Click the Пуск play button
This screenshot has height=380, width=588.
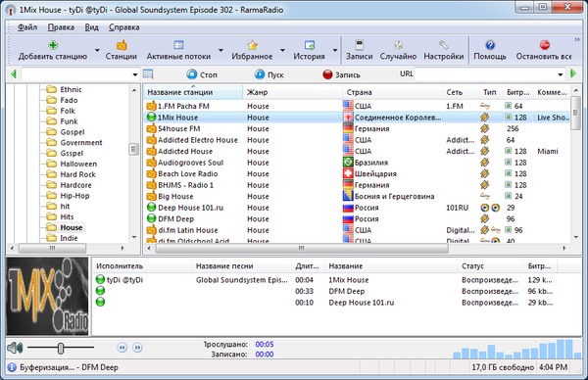[x=269, y=74]
